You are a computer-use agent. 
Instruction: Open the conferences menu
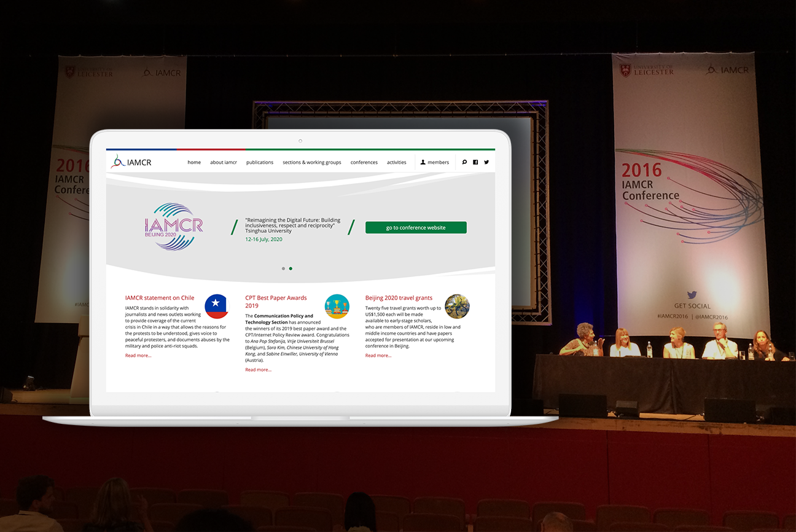click(x=364, y=162)
